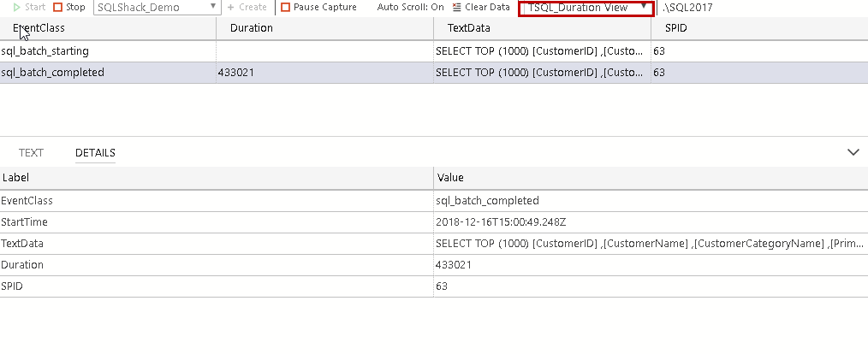Click the Label column header in details

15,178
